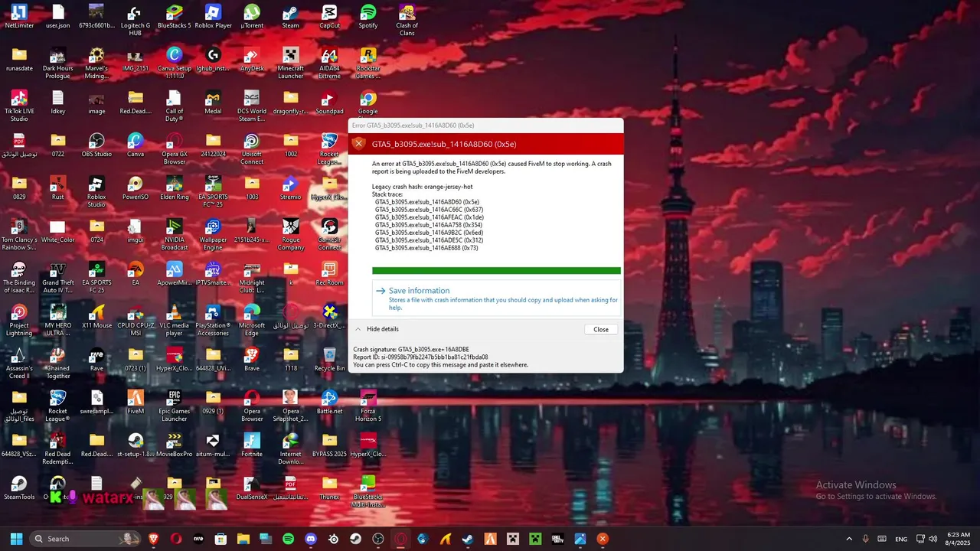Open Elden Ring desktop shortcut
Viewport: 980px width, 551px height.
175,188
